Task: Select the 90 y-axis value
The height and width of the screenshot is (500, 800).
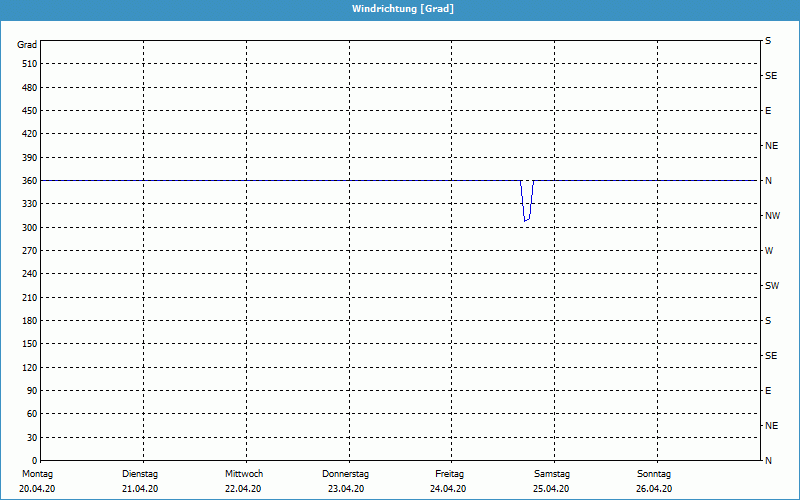Action: tap(32, 390)
